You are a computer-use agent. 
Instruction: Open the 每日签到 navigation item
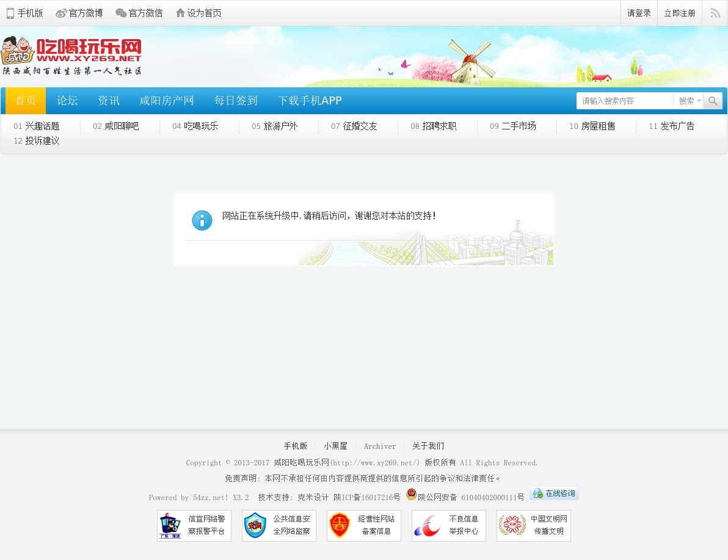(x=236, y=101)
